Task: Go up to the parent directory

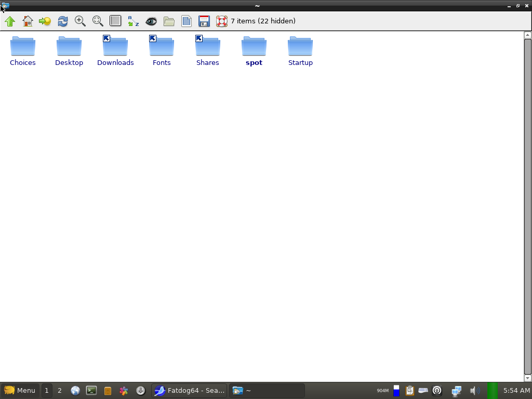Action: [x=10, y=21]
